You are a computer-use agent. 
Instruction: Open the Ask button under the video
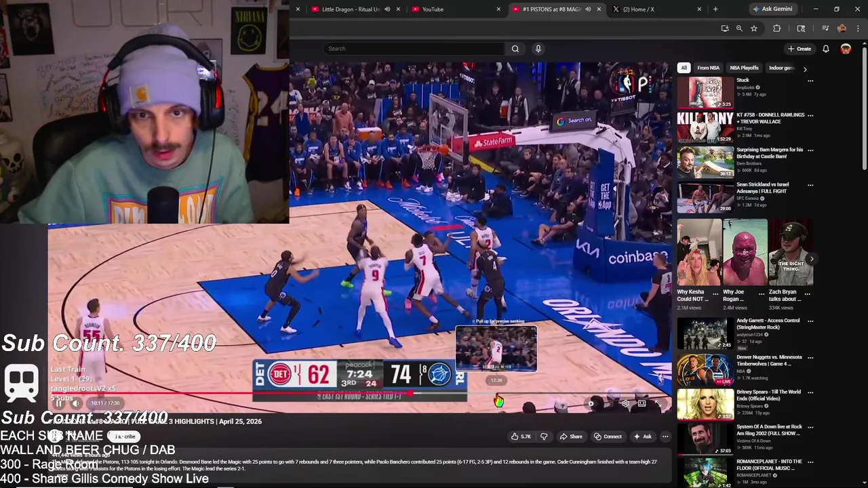(642, 436)
